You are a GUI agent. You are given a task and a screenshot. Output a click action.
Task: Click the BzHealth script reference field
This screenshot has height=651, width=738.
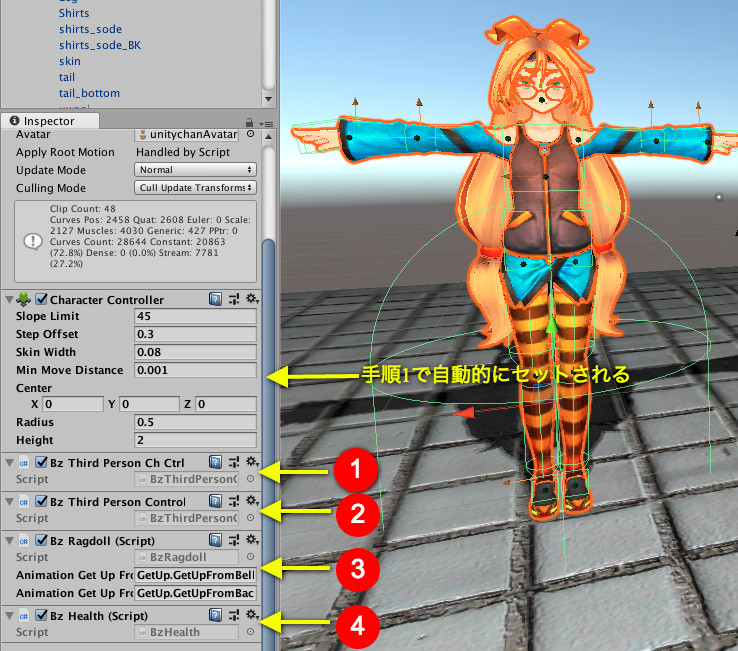[x=186, y=632]
